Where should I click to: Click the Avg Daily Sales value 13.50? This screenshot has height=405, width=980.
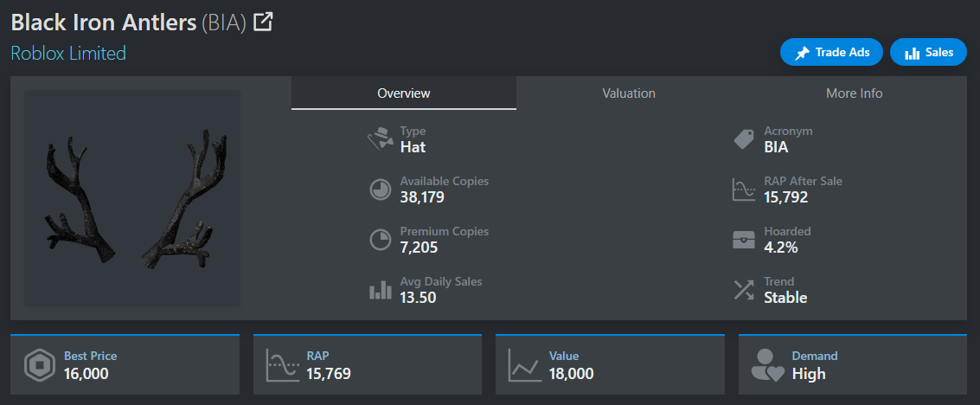(418, 298)
